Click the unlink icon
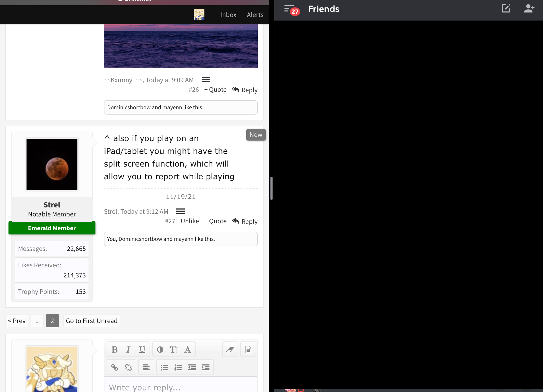Viewport: 543px width, 392px height. [x=128, y=367]
